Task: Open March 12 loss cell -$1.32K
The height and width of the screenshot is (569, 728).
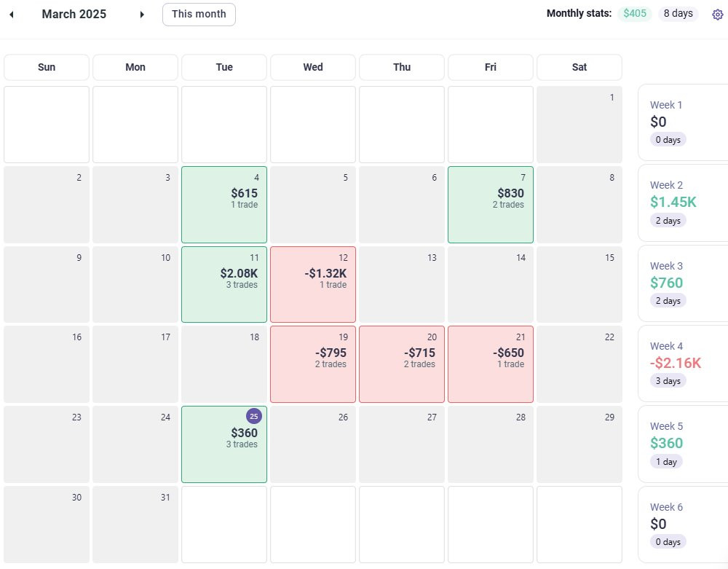Action: click(313, 284)
